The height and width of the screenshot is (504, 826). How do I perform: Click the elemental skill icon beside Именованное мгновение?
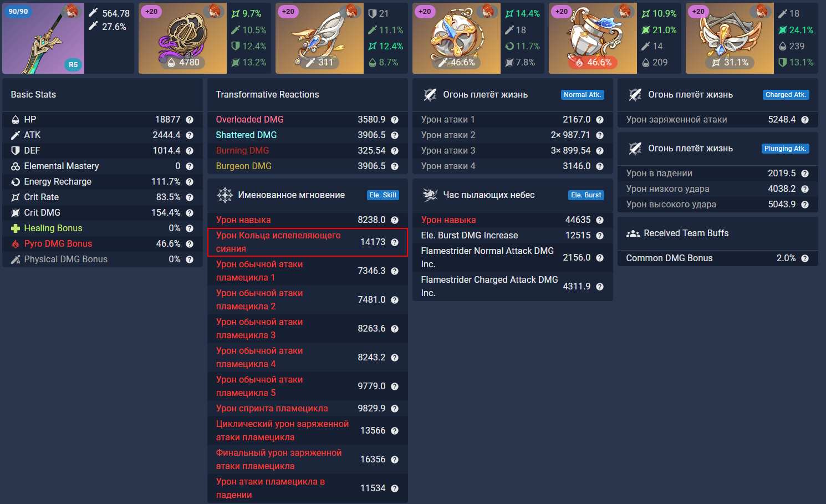point(225,195)
